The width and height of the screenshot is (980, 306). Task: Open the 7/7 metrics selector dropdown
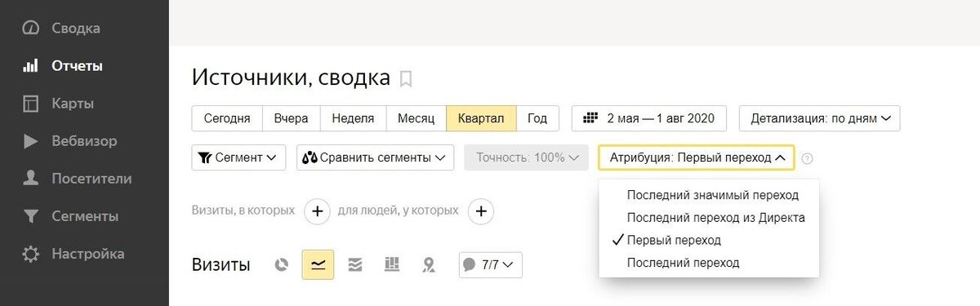point(491,264)
